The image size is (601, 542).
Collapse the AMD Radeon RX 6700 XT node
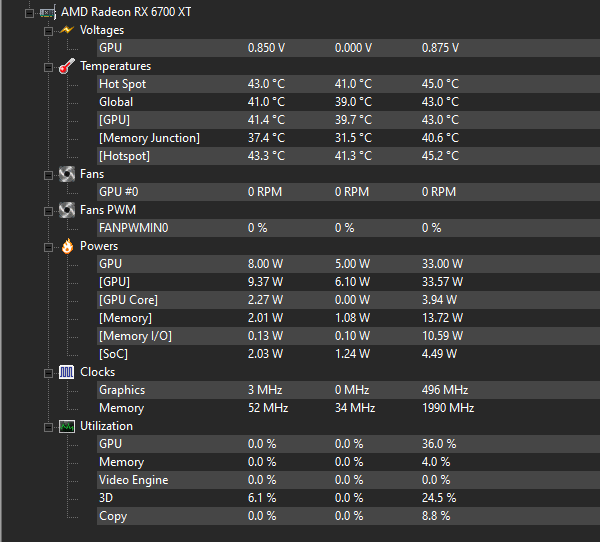click(29, 13)
